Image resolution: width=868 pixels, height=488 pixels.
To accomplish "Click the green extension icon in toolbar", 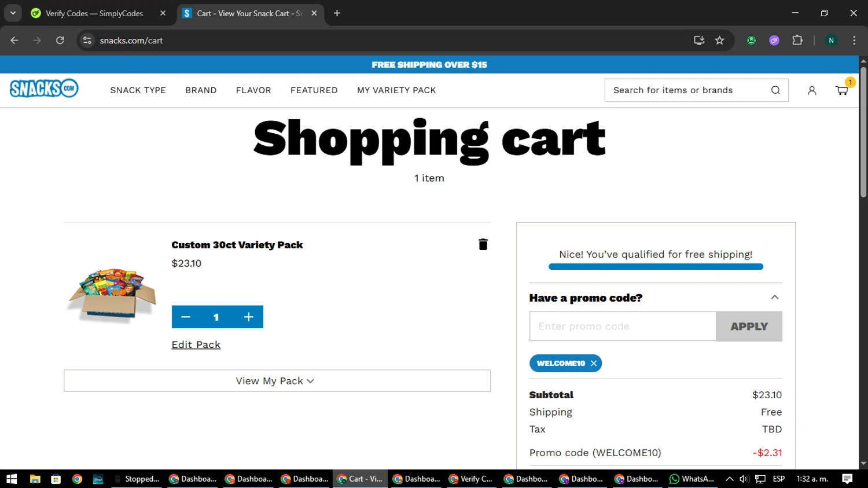I will 751,40.
